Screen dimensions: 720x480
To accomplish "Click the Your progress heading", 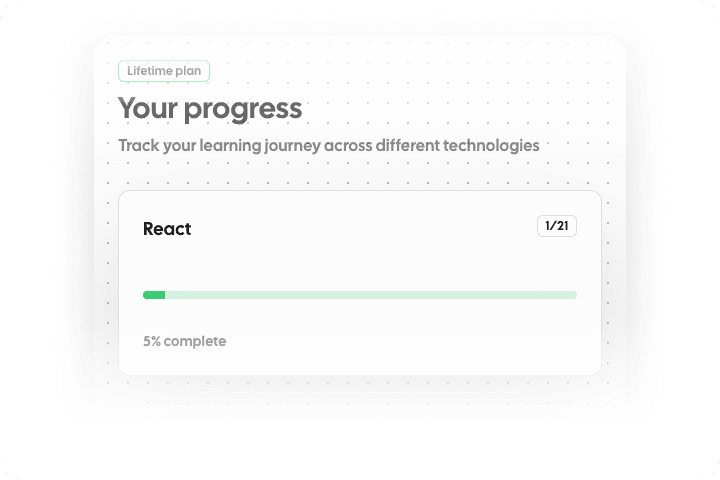I will click(210, 109).
